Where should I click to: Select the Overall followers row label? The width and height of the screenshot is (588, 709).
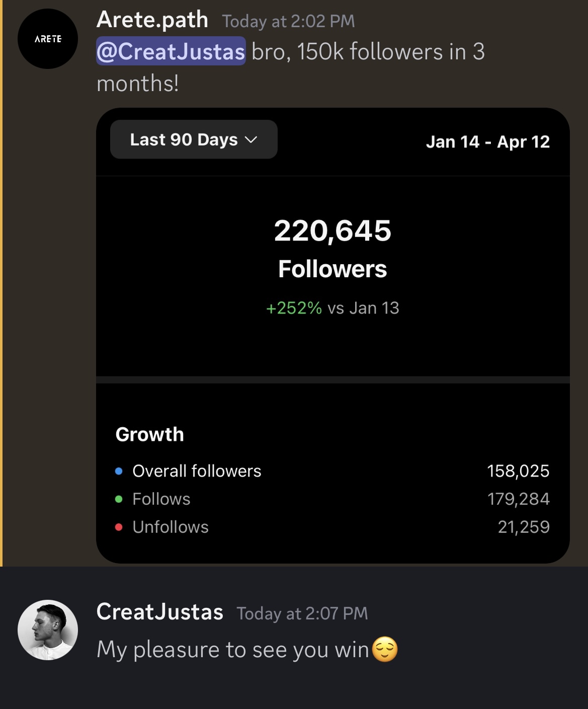197,471
